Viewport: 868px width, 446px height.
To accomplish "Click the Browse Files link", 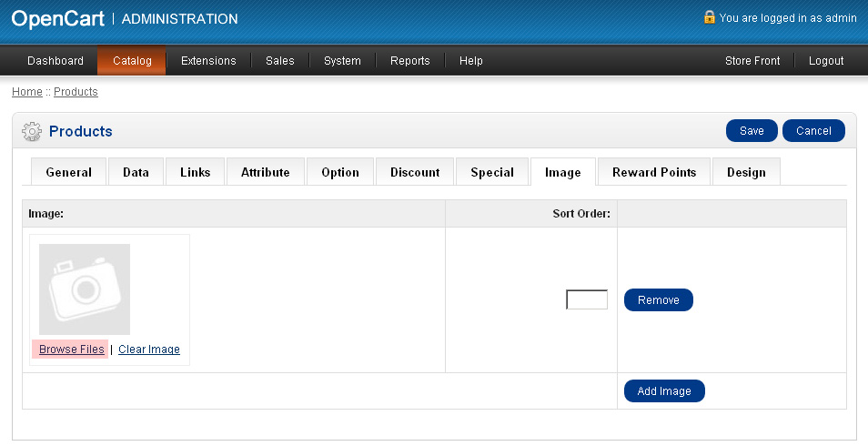I will (71, 350).
